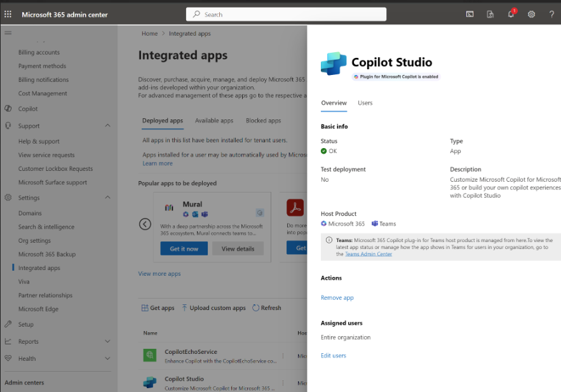The height and width of the screenshot is (392, 561).
Task: Expand the Reports section chevron
Action: 108,341
